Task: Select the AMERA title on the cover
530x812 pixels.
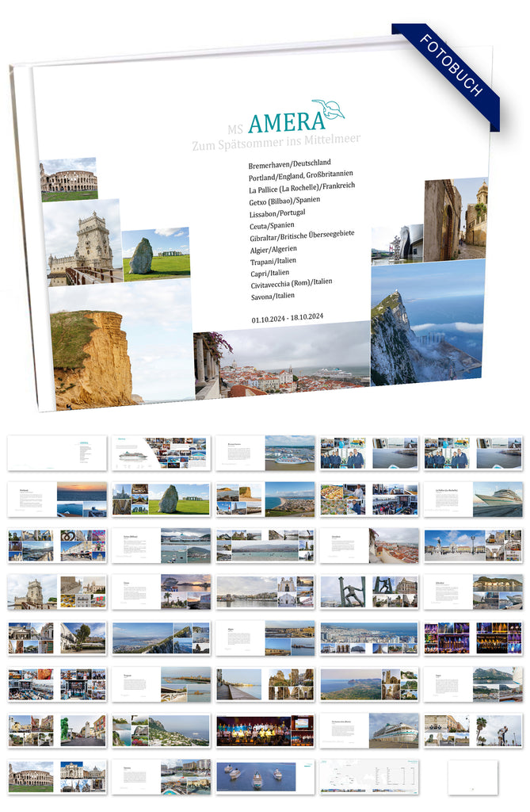Action: (286, 122)
